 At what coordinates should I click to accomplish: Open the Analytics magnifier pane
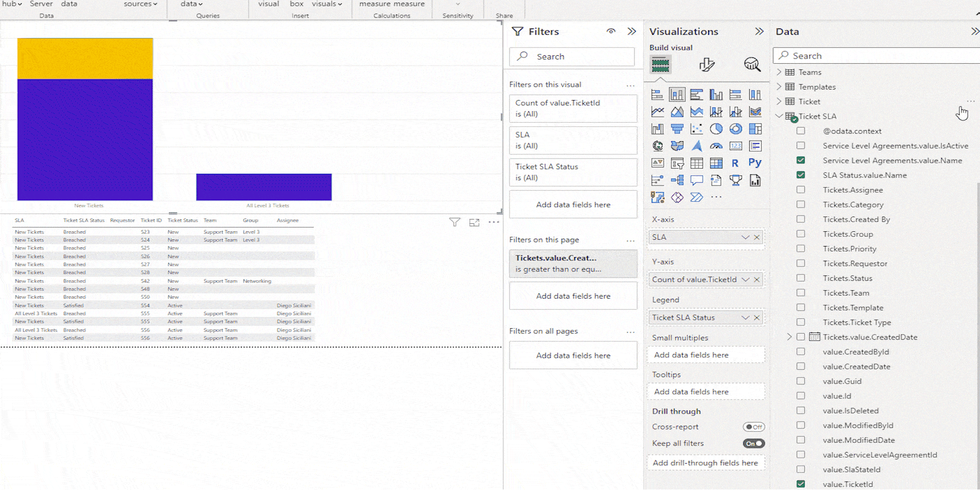[x=752, y=65]
